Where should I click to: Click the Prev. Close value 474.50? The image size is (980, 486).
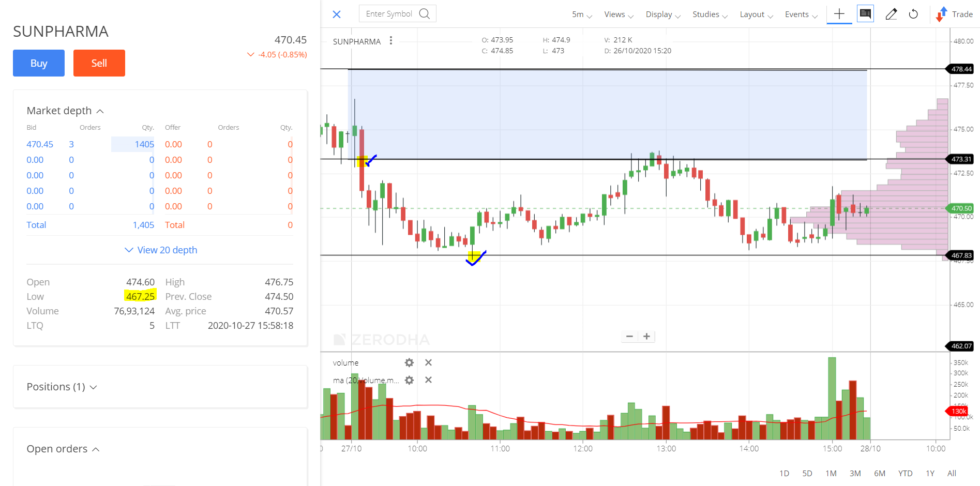[279, 297]
